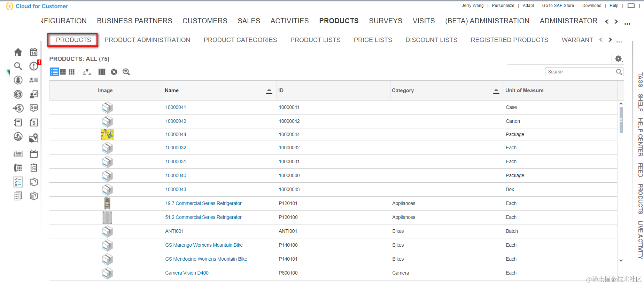
Task: Open the alert icon with red badge
Action: point(34,66)
